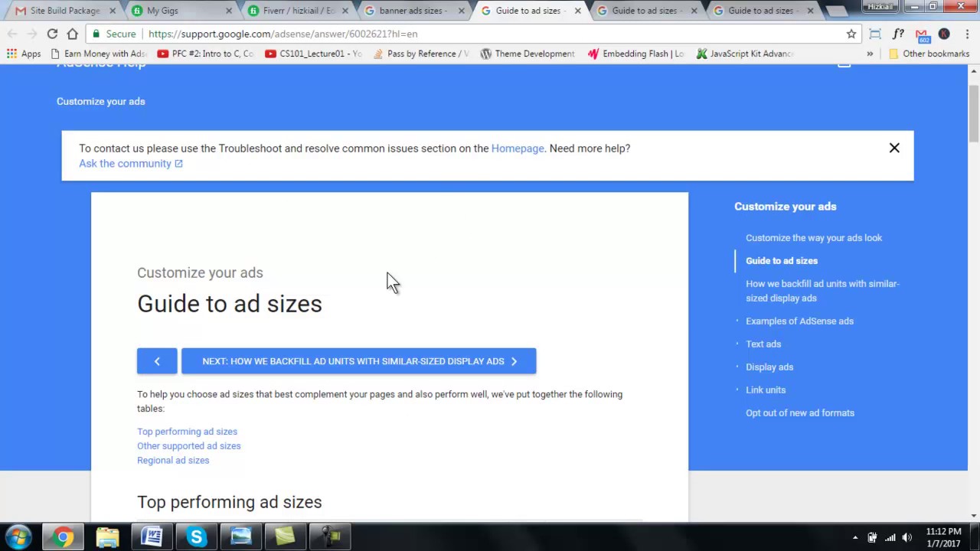Open the Customize your ads breadcrumb link
The image size is (980, 551).
pyautogui.click(x=100, y=102)
